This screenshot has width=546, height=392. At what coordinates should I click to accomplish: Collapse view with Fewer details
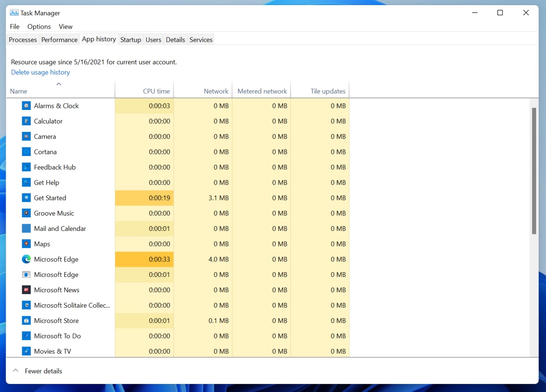37,371
